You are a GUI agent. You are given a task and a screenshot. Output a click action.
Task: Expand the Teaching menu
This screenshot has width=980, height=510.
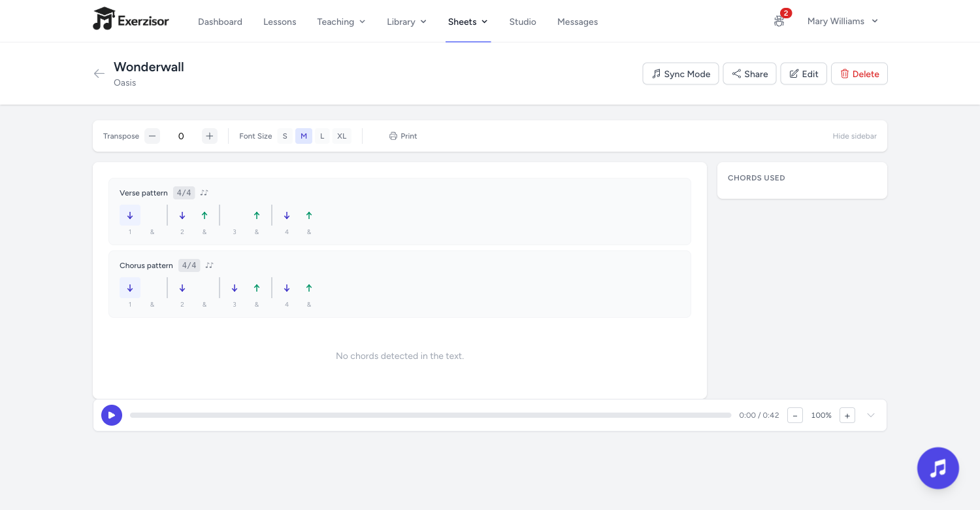tap(341, 22)
